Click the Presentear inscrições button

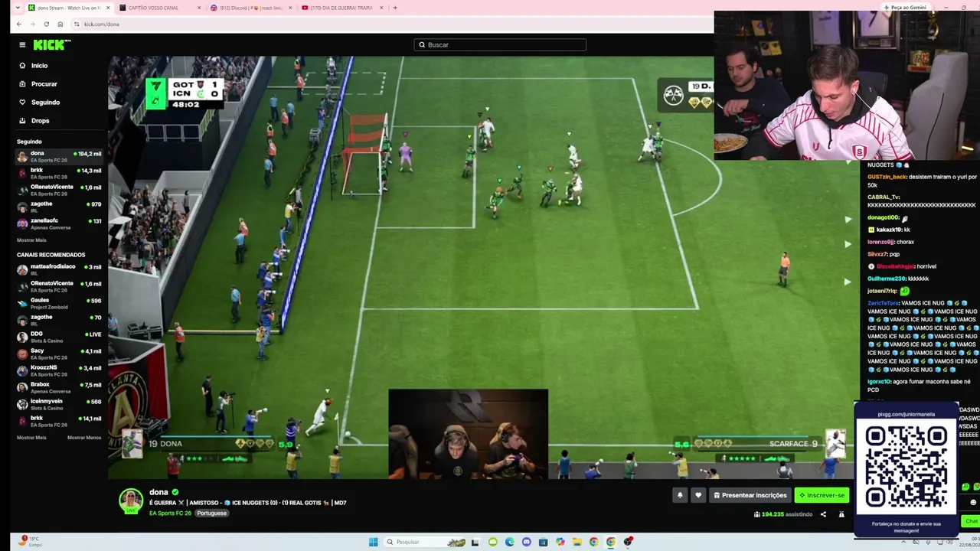pos(750,495)
